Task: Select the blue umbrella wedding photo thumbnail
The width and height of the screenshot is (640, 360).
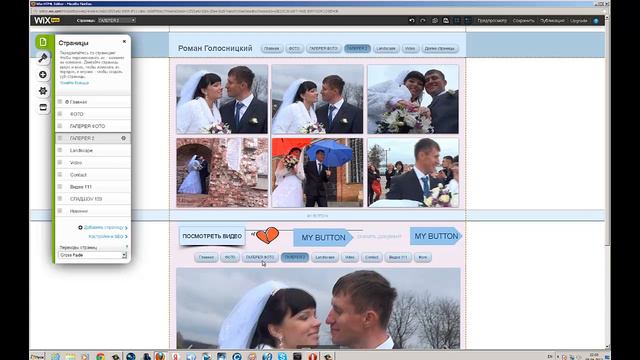Action: point(318,173)
